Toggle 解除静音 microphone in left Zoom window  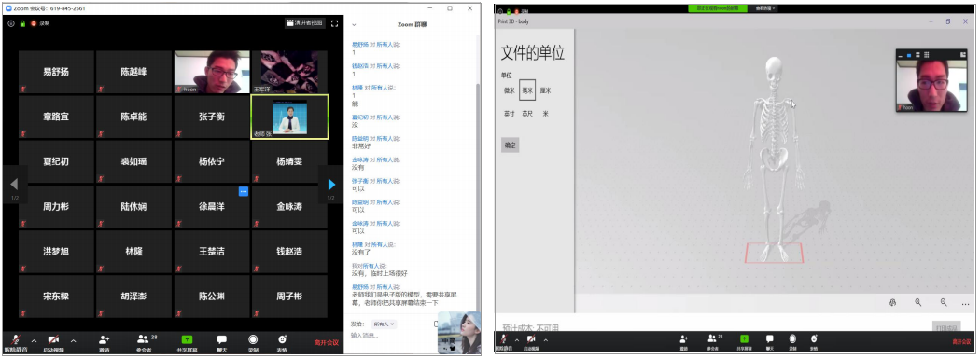tap(15, 341)
